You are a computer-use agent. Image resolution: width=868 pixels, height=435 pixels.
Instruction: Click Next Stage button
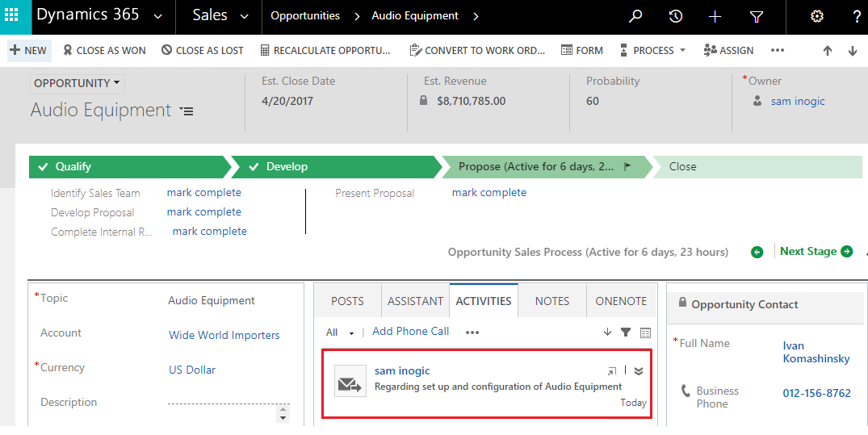[816, 251]
